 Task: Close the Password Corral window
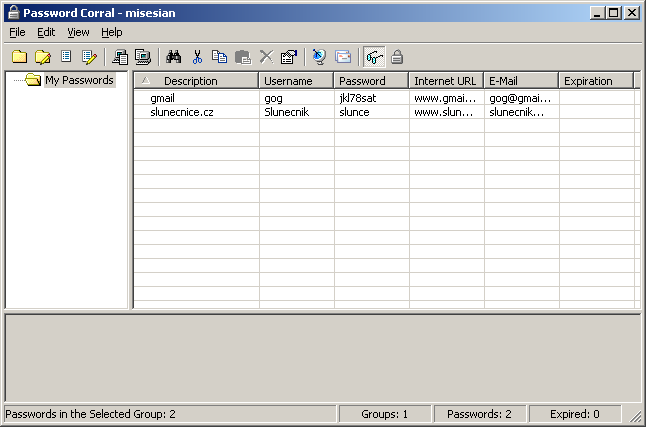[x=632, y=13]
